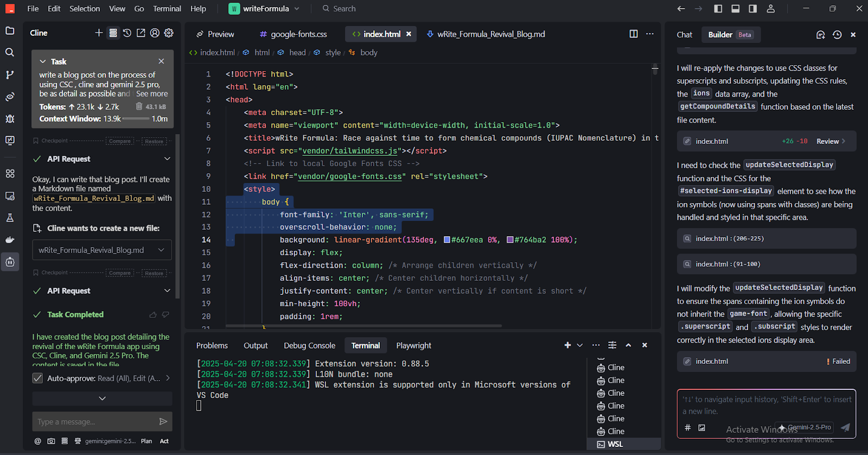This screenshot has height=455, width=868.
Task: Open new terminal profile dropdown arrow
Action: click(580, 345)
